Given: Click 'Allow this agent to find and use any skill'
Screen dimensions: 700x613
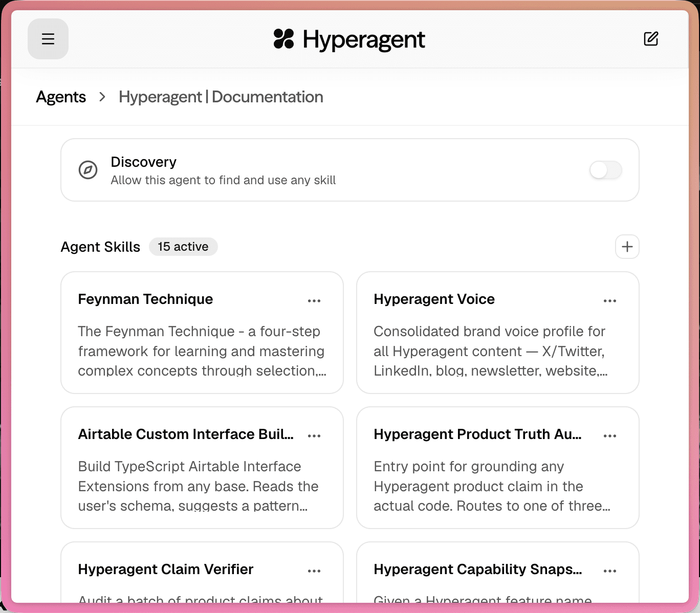Looking at the screenshot, I should coord(223,180).
